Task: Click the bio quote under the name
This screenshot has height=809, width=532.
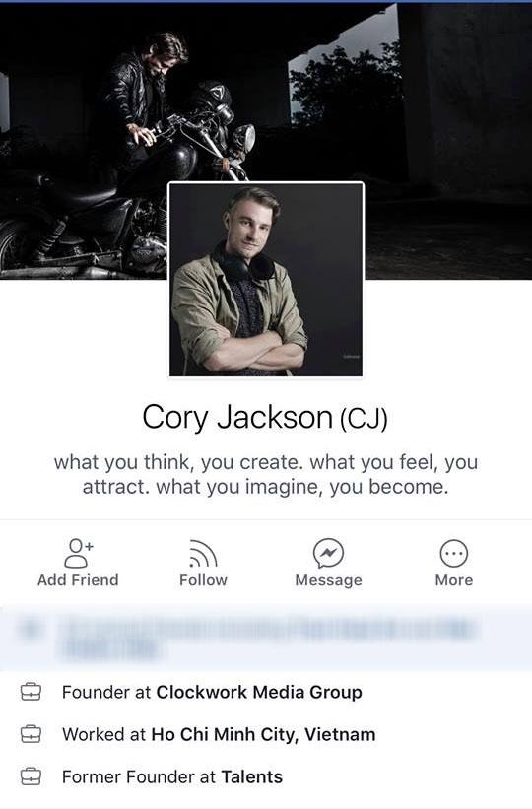Action: click(266, 474)
